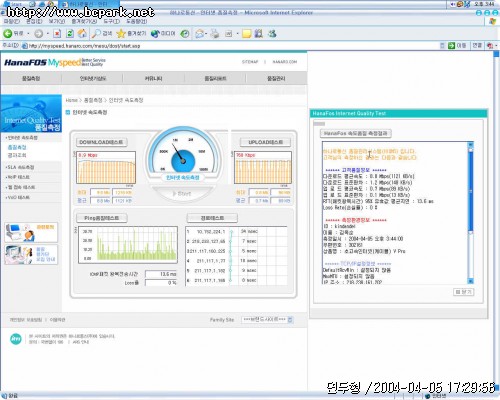Screen dimensions: 500x400
Task: Click the Ping품질테스트 button
Action: pyautogui.click(x=102, y=218)
